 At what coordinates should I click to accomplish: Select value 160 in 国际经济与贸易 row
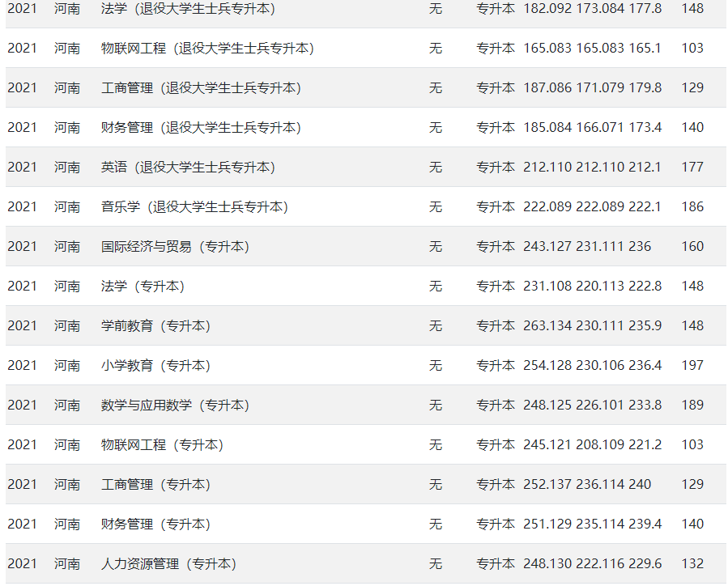pos(692,246)
